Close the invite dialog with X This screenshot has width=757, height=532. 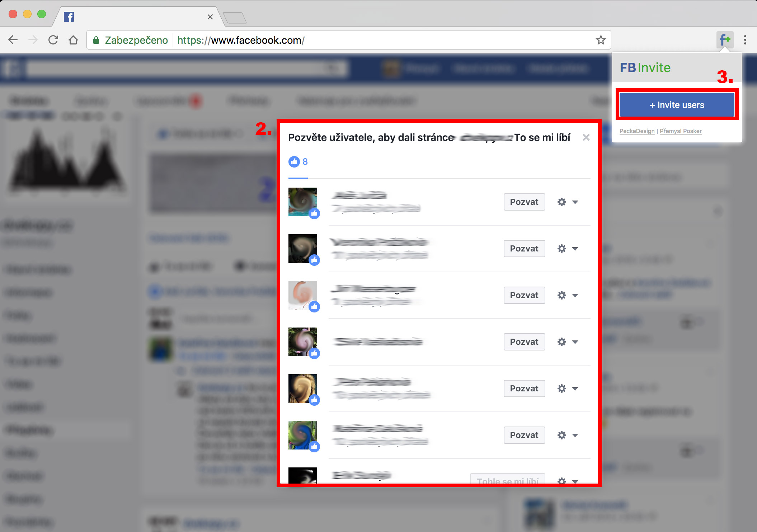(x=586, y=137)
